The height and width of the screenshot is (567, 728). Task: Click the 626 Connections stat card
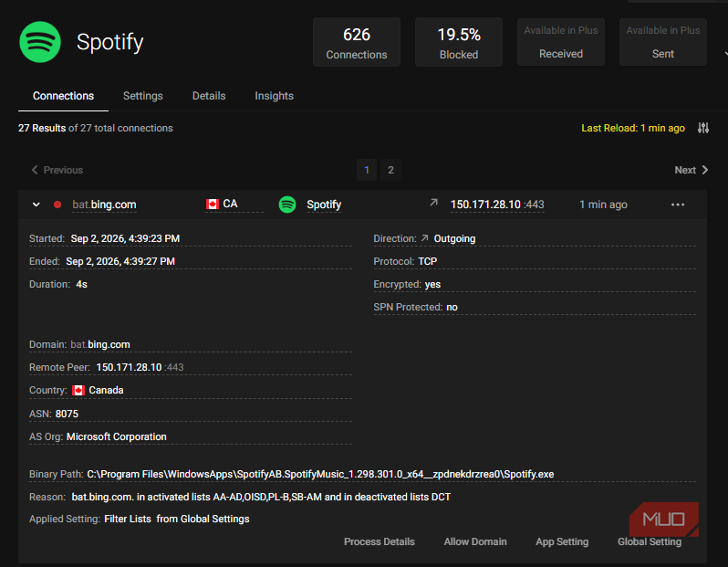pos(357,42)
